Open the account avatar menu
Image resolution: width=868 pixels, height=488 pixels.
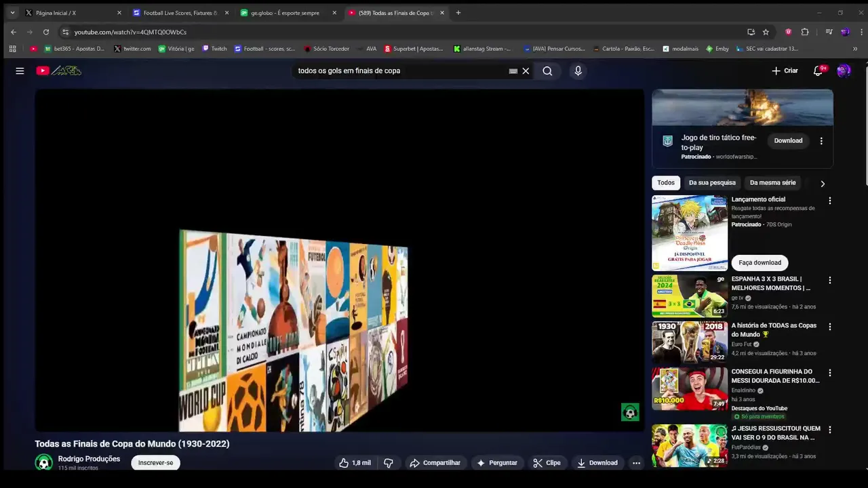(844, 70)
